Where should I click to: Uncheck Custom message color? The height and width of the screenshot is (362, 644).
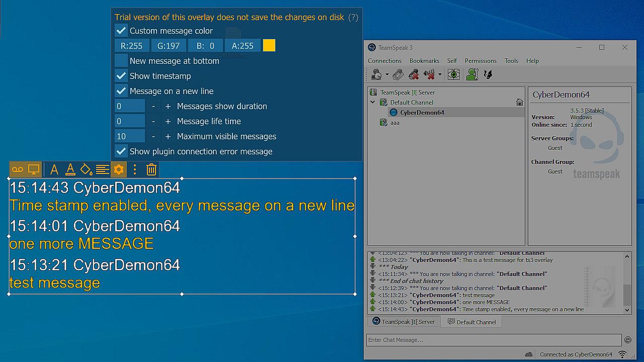(x=121, y=31)
